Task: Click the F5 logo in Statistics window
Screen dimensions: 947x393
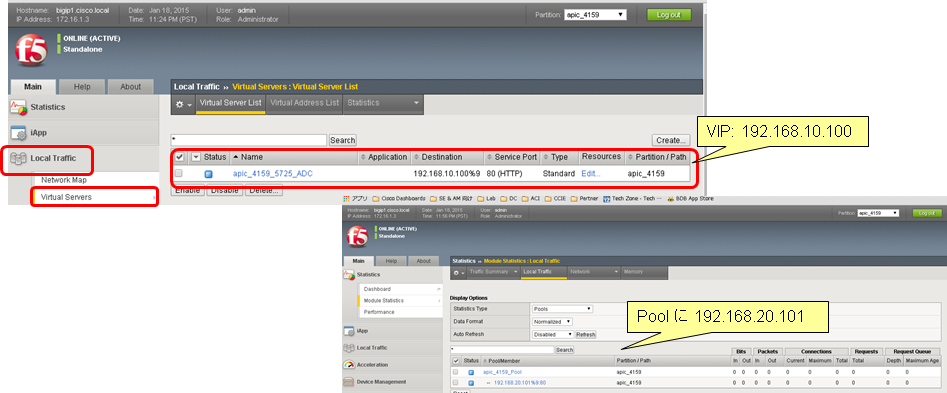Action: (x=357, y=236)
